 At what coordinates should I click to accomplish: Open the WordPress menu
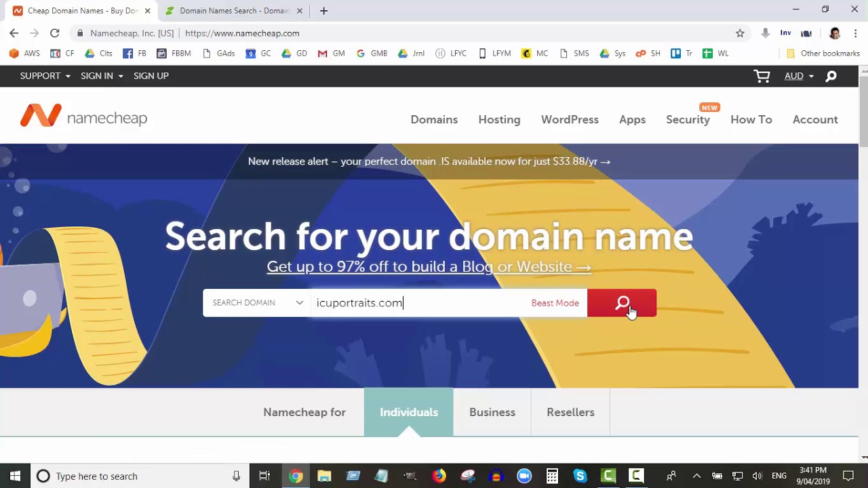pos(570,119)
